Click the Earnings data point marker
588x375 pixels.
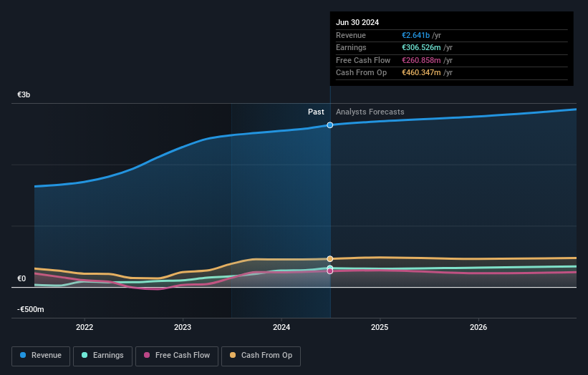330,268
